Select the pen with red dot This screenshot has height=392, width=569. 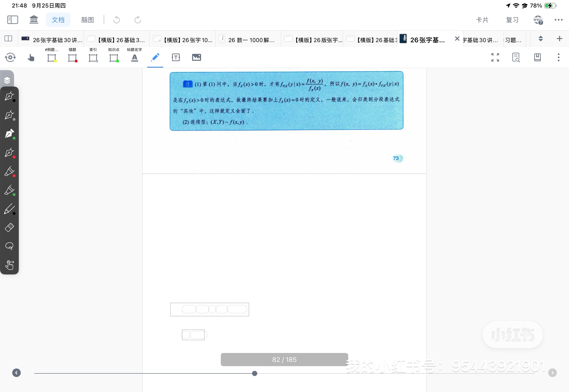(10, 153)
